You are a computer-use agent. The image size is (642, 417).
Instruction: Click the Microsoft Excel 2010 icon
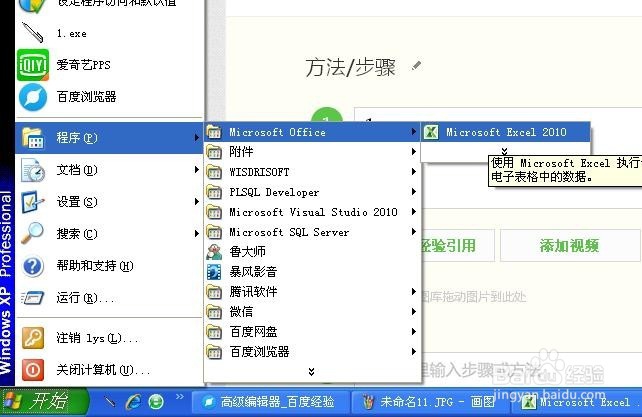coord(431,132)
